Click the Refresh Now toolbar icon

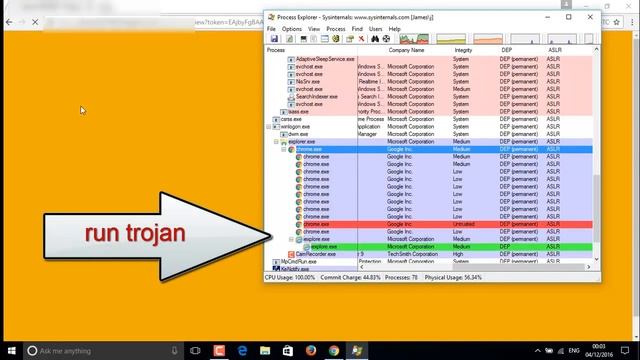[289, 39]
